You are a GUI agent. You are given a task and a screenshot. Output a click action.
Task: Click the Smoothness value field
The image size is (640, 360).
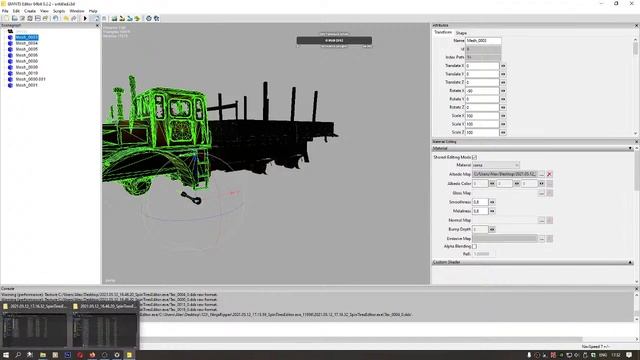coord(480,202)
